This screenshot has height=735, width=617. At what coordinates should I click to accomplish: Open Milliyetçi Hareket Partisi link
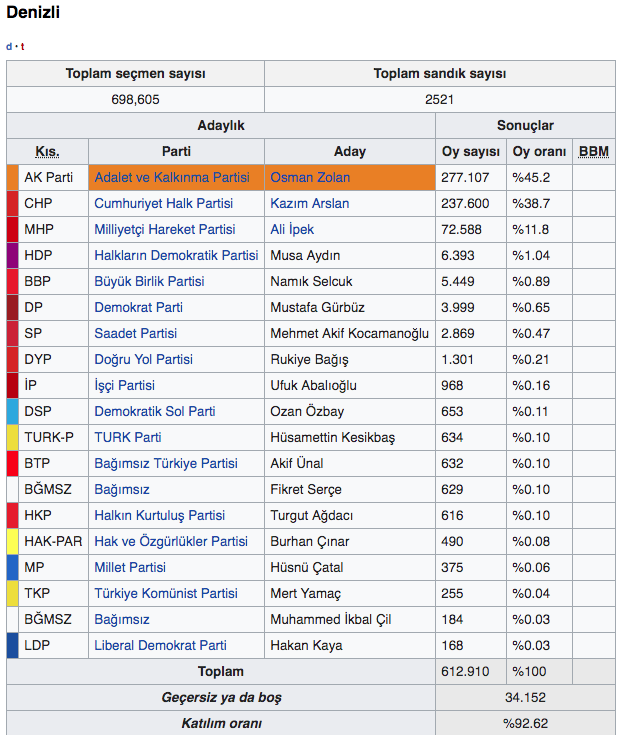[164, 230]
